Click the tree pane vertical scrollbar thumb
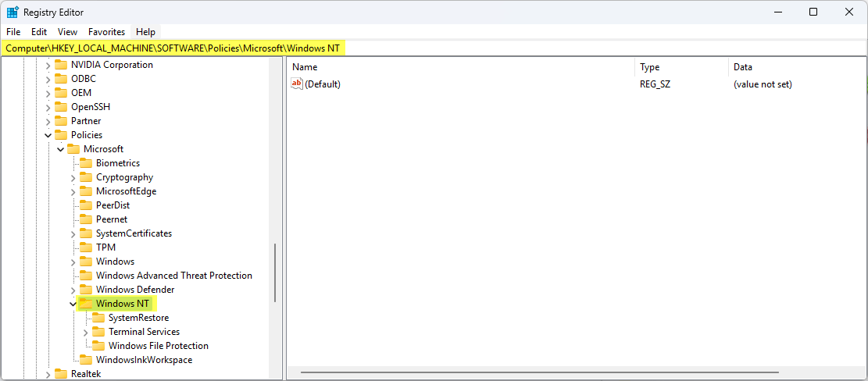This screenshot has height=381, width=868. [x=275, y=272]
